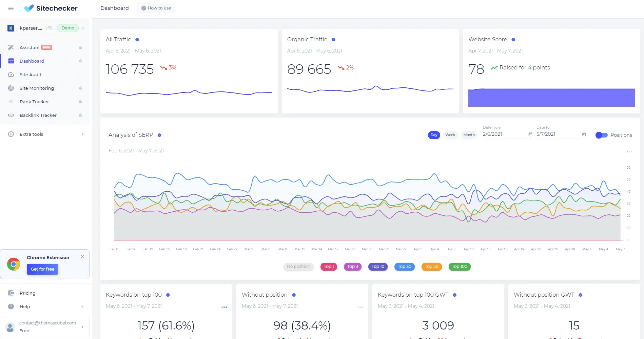
Task: Open the Backlink Tracker
Action: tap(38, 115)
